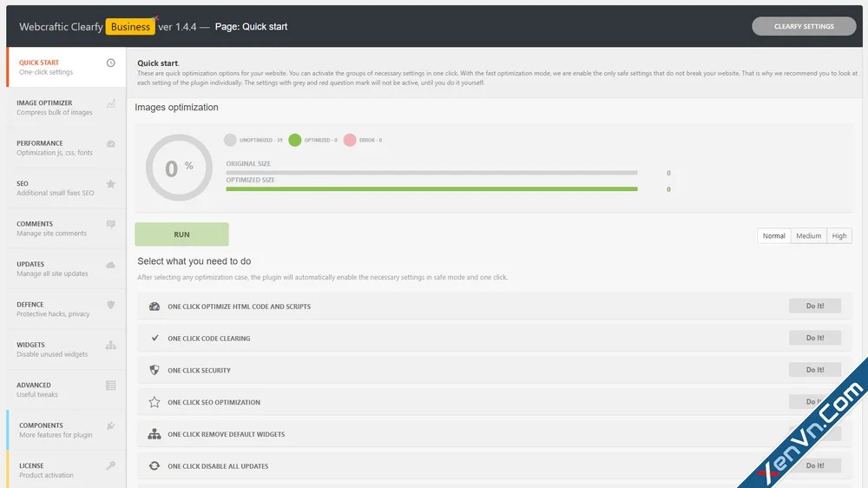This screenshot has width=868, height=488.
Task: Navigate to the Comments section
Action: tap(67, 228)
